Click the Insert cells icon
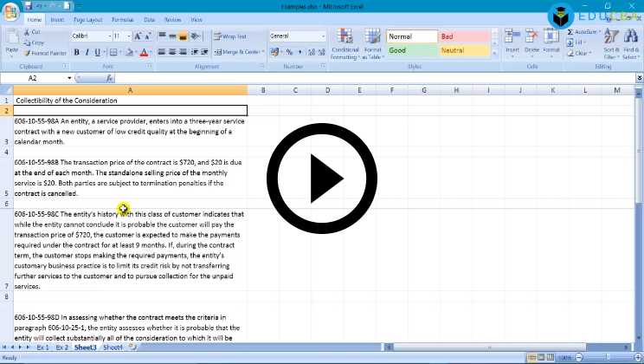Viewport: 644px width, 364px height. tap(512, 37)
